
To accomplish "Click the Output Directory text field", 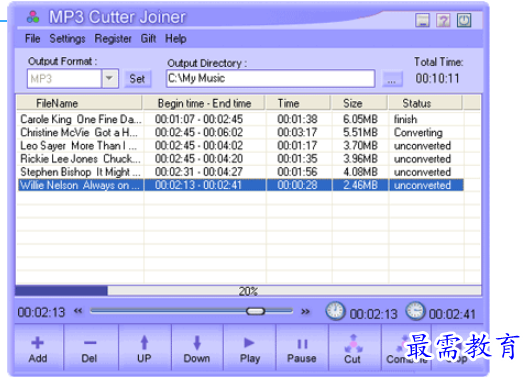I will (x=270, y=78).
